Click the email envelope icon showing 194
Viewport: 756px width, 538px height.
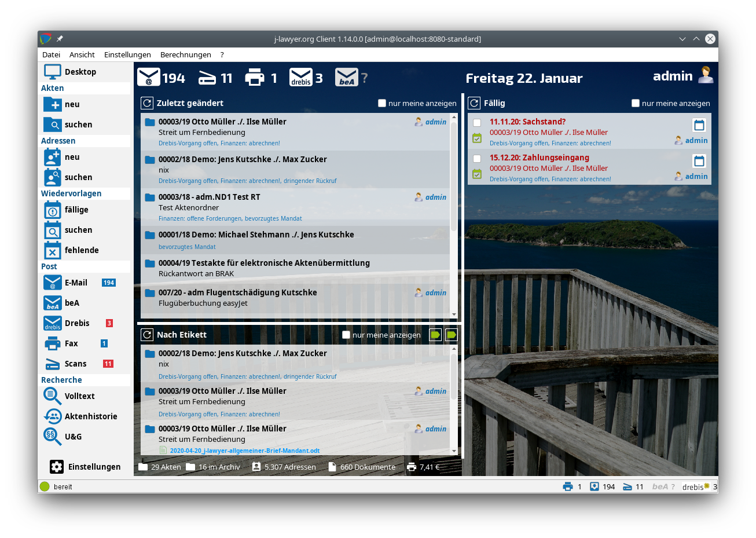(149, 78)
